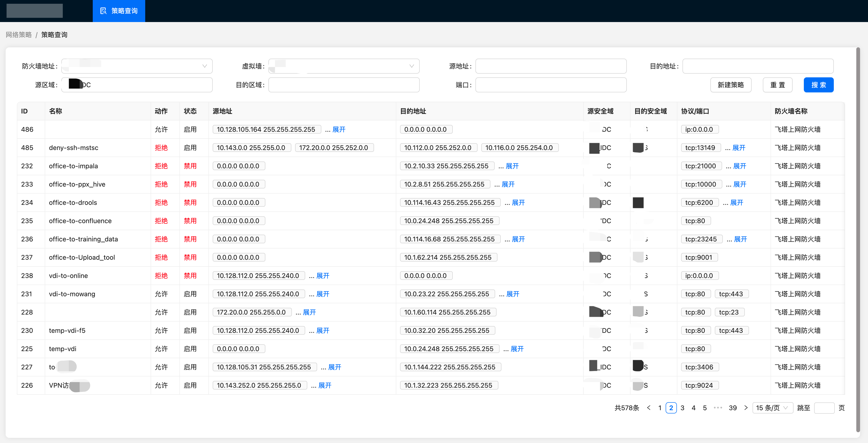Viewport: 868px width, 443px height.
Task: Click the 重置 button
Action: tap(777, 85)
